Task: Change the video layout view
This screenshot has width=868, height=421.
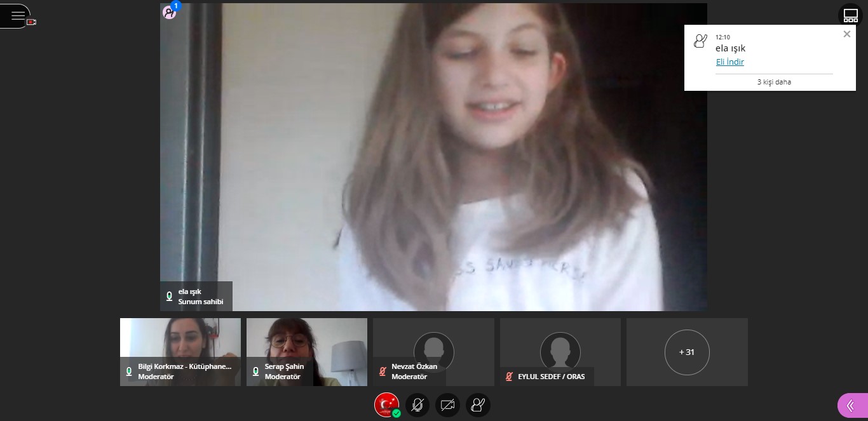Action: click(850, 16)
